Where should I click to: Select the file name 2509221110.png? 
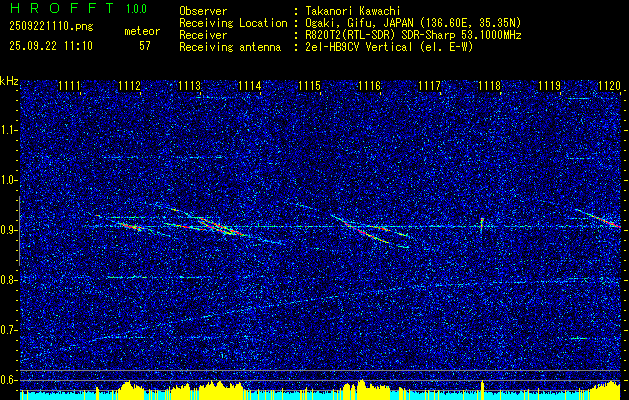(x=51, y=26)
